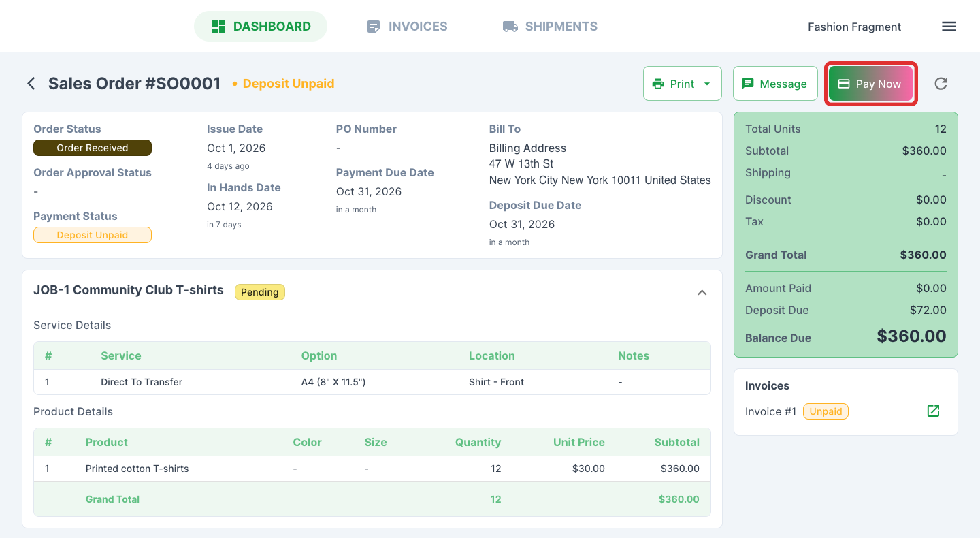Click the Deposit Due $72.00 value
The image size is (980, 538).
[x=928, y=310]
